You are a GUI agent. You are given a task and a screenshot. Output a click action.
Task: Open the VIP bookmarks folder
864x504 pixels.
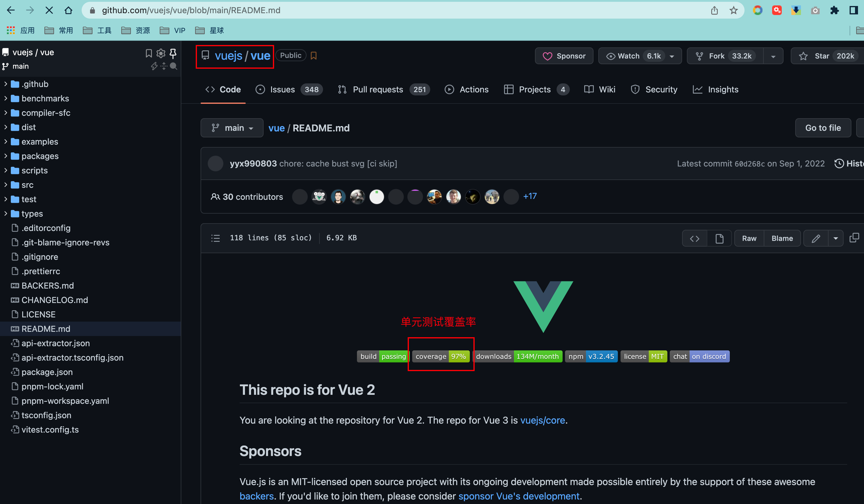pyautogui.click(x=173, y=31)
